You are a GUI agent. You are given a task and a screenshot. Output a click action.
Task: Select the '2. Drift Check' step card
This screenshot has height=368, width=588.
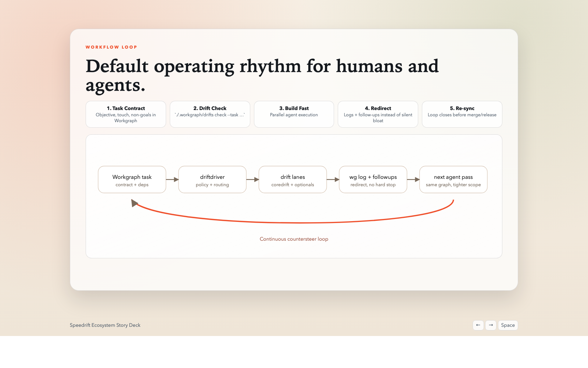coord(210,114)
